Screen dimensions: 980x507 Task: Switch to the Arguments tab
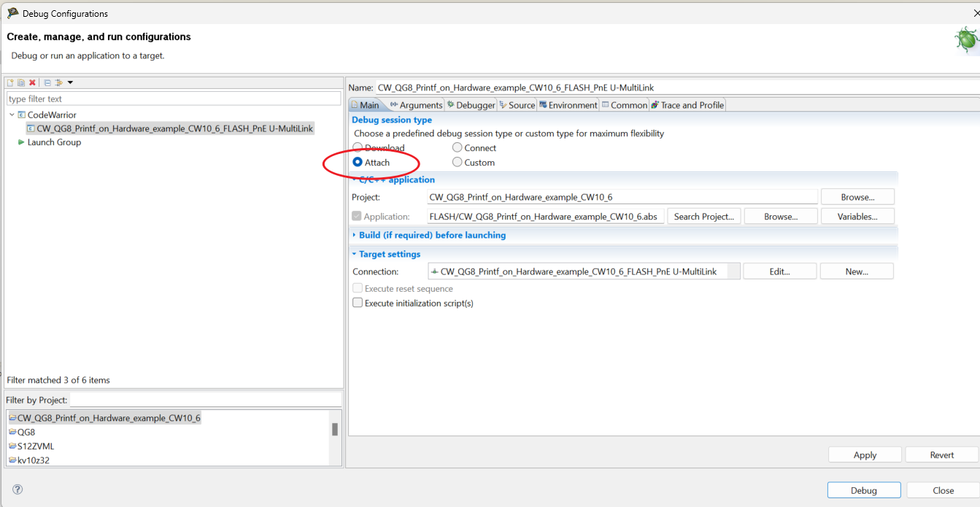416,105
